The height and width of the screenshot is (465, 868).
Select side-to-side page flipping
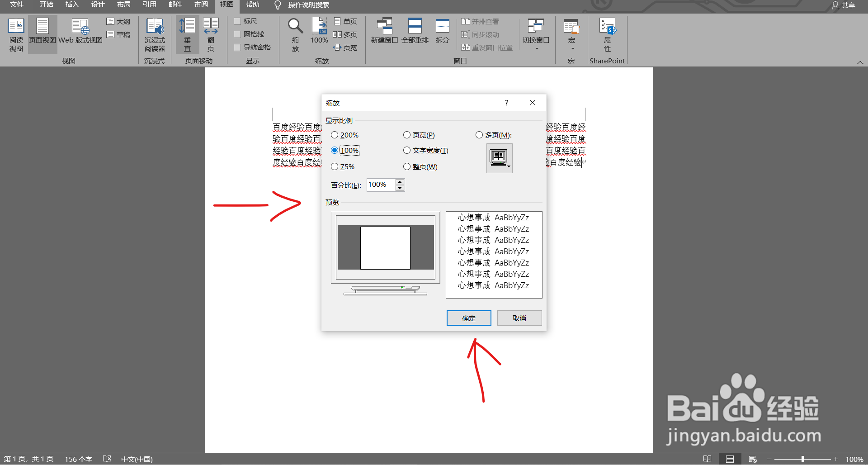211,35
